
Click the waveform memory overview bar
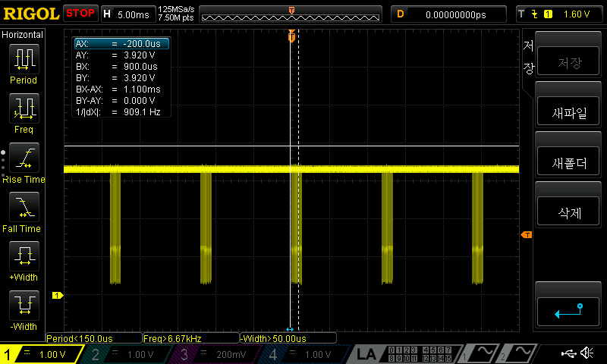pyautogui.click(x=291, y=14)
